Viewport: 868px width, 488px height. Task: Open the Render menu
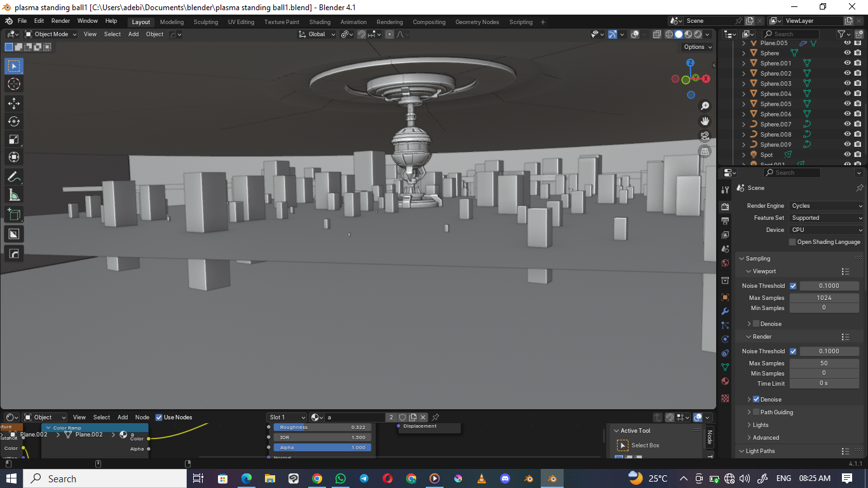tap(60, 21)
